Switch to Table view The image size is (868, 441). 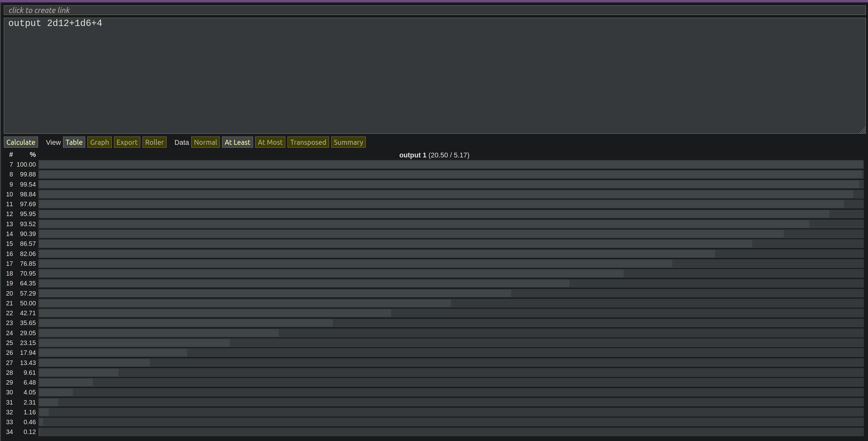(x=74, y=142)
